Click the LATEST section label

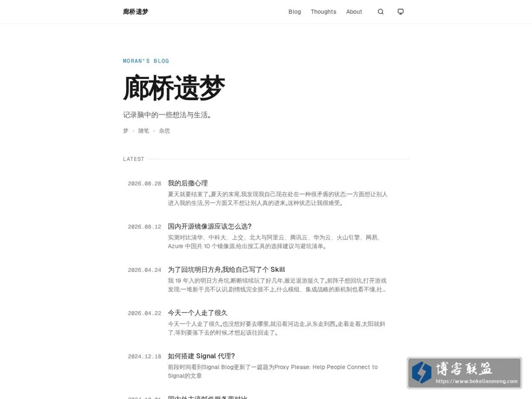pos(133,159)
